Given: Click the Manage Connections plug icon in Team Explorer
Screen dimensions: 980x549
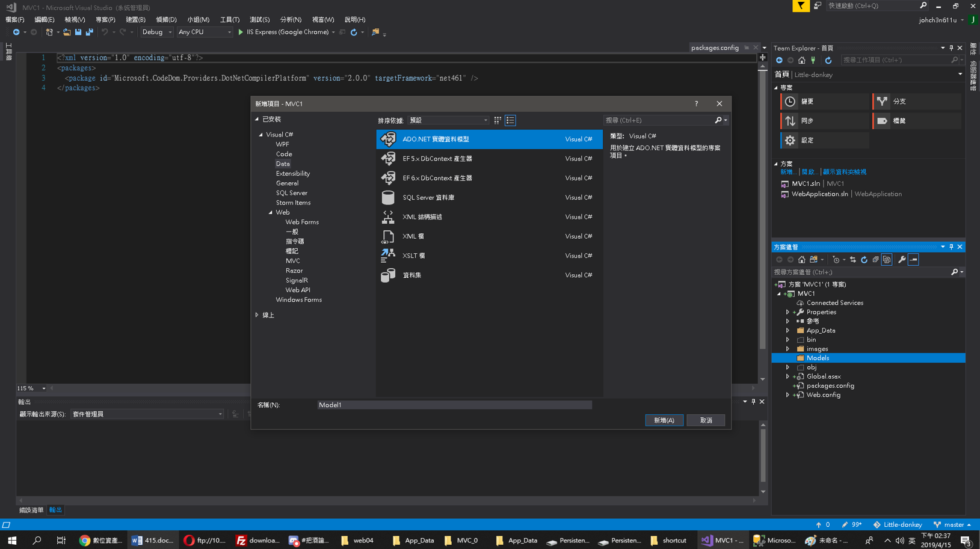Looking at the screenshot, I should click(x=813, y=60).
